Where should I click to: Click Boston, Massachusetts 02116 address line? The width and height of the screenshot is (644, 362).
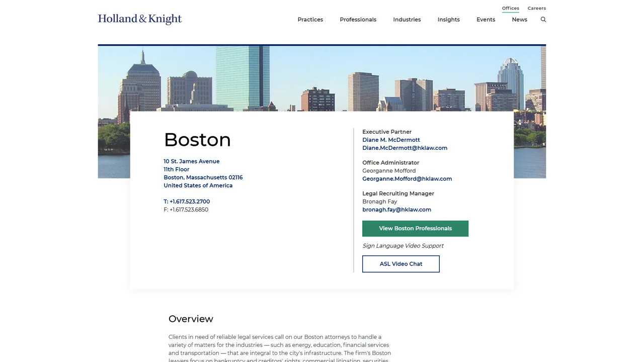click(x=203, y=177)
